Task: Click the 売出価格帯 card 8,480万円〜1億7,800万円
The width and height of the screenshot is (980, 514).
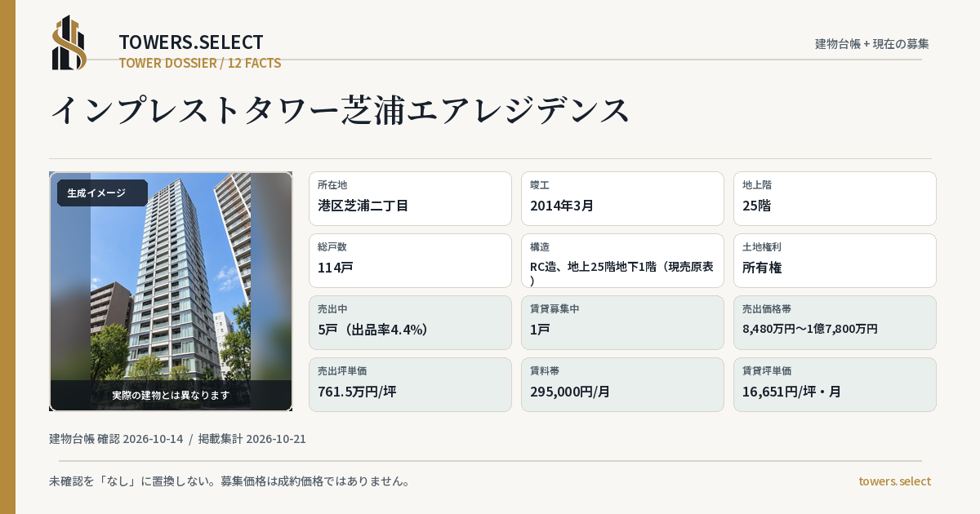Action: coord(835,322)
